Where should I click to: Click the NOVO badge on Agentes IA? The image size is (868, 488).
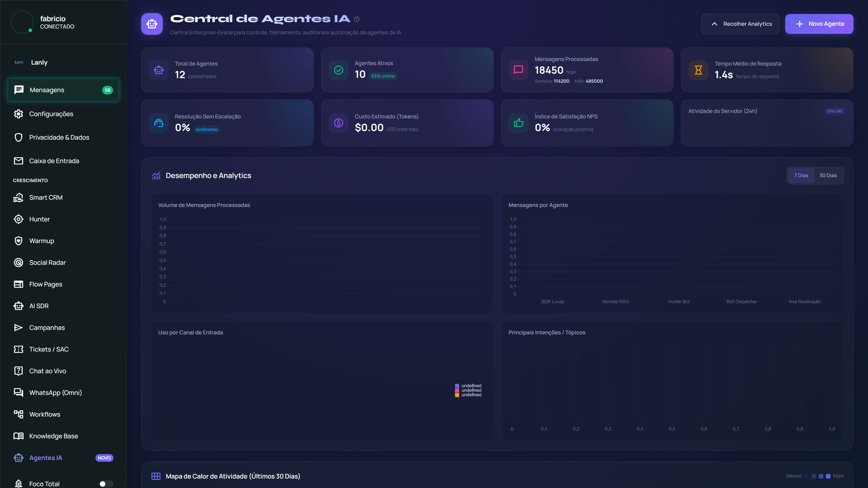[x=104, y=458]
